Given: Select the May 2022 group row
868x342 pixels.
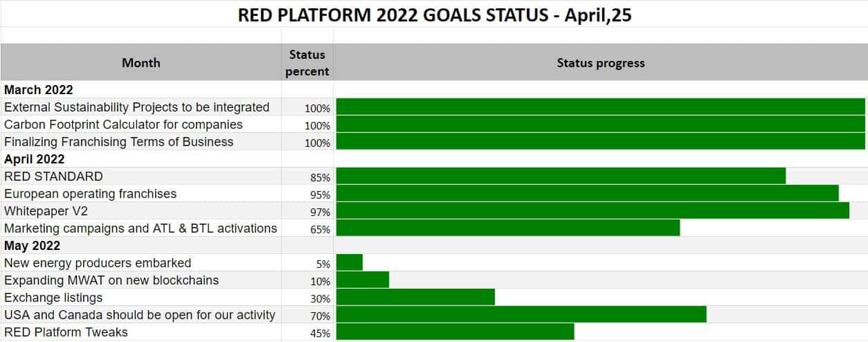Looking at the screenshot, I should (33, 246).
